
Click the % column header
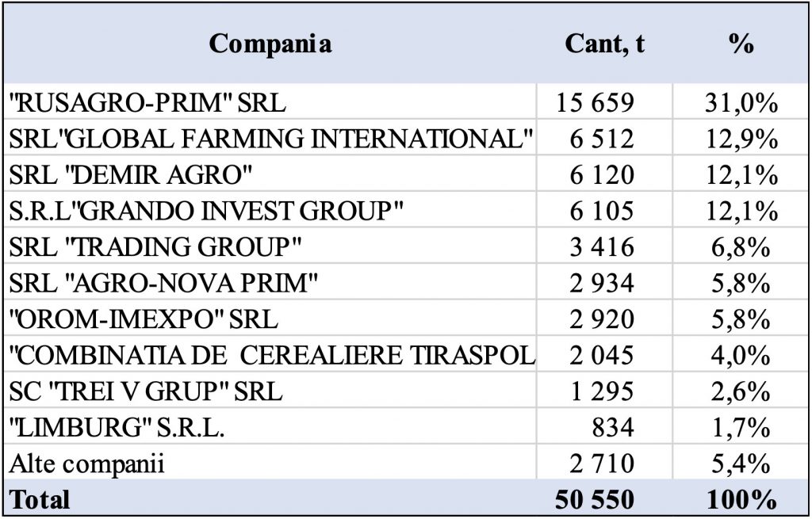741,44
